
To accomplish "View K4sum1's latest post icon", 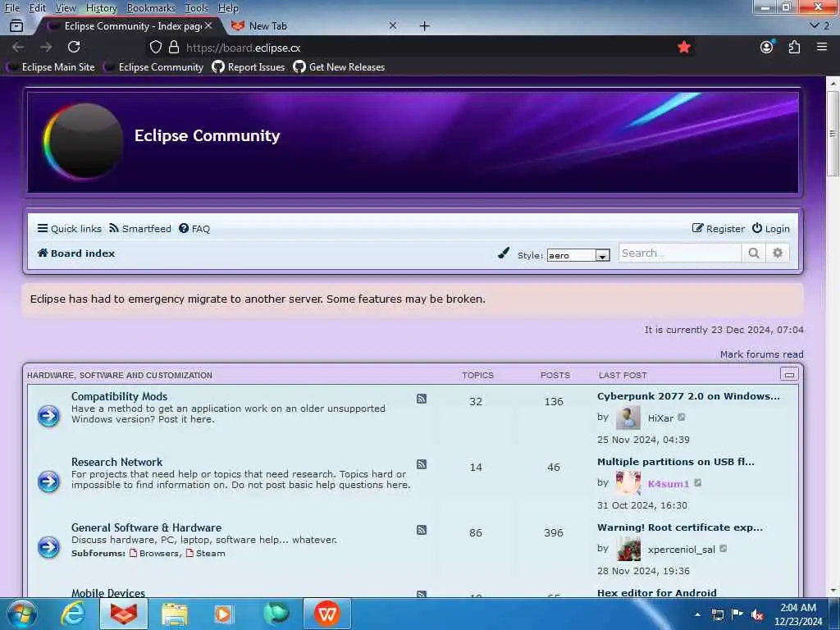I will click(x=697, y=482).
